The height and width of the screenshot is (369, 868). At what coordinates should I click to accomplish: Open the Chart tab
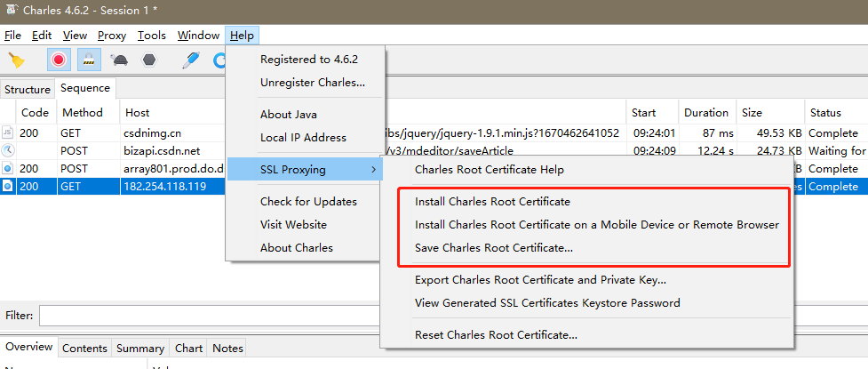tap(188, 349)
